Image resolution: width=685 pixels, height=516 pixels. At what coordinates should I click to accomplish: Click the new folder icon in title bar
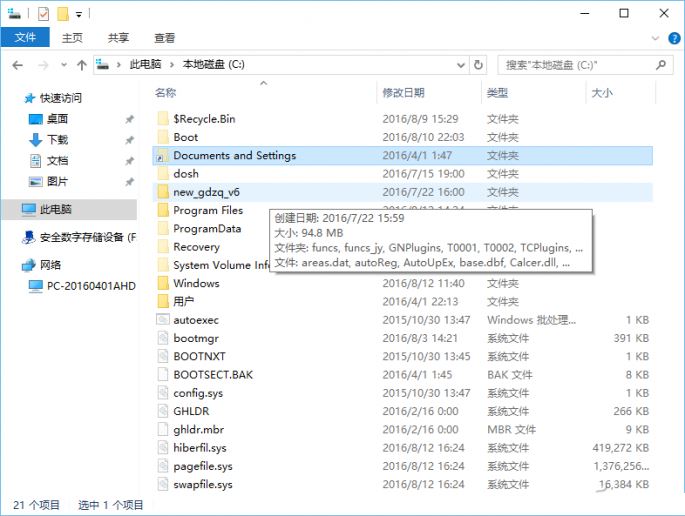click(x=62, y=14)
